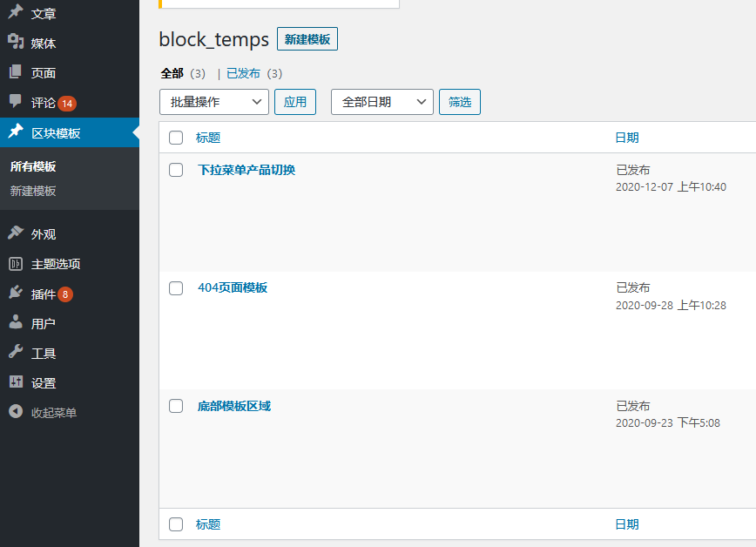
Task: Open the 底部模板区域 template link
Action: click(234, 406)
